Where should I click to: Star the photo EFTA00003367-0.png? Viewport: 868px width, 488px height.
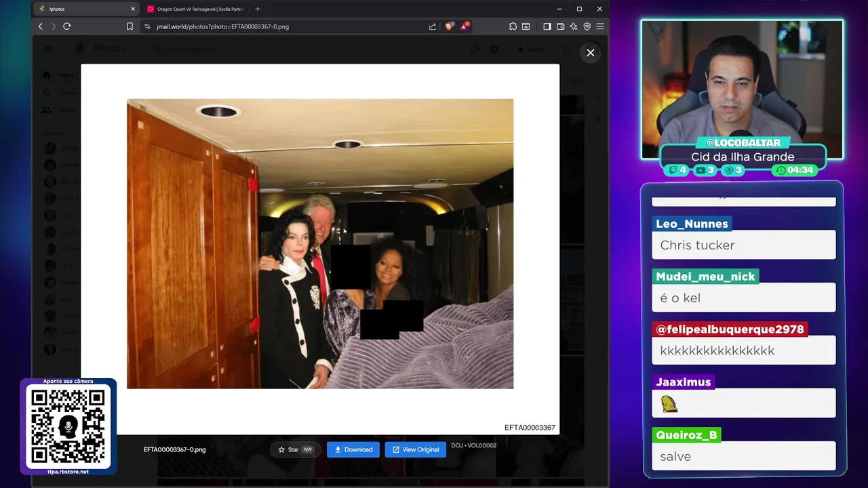(296, 449)
